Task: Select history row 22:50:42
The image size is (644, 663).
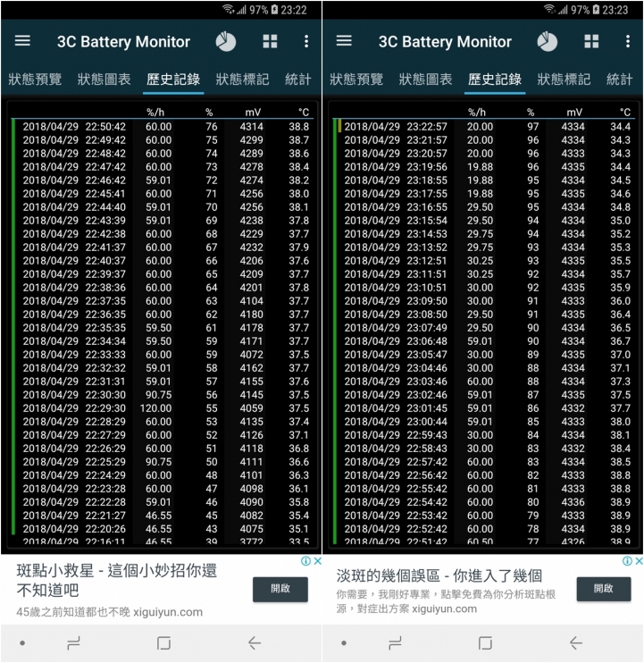Action: click(x=164, y=126)
